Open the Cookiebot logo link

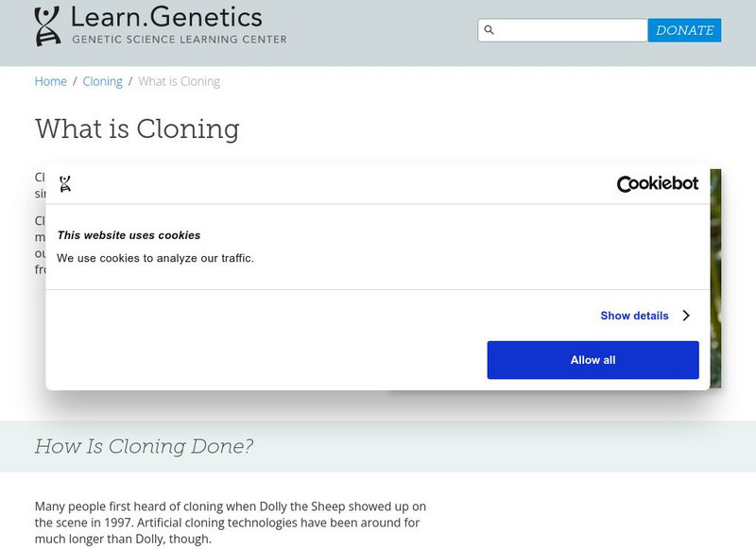pyautogui.click(x=657, y=184)
